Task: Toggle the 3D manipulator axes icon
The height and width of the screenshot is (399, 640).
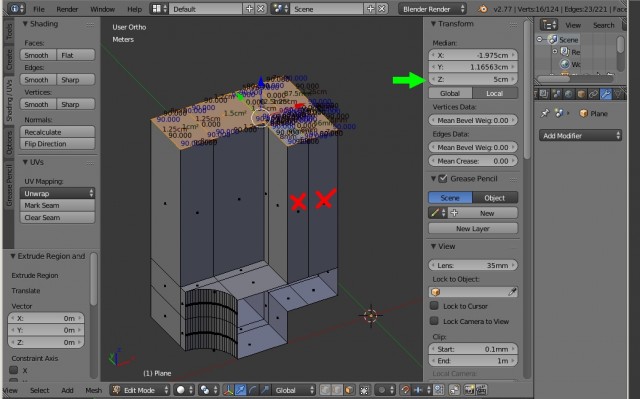Action: click(x=228, y=390)
